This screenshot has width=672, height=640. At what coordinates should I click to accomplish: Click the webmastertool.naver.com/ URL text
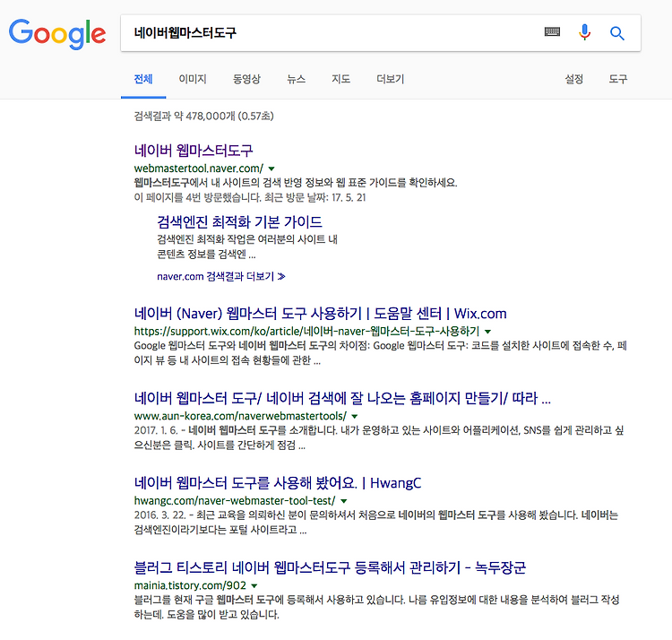[x=199, y=169]
